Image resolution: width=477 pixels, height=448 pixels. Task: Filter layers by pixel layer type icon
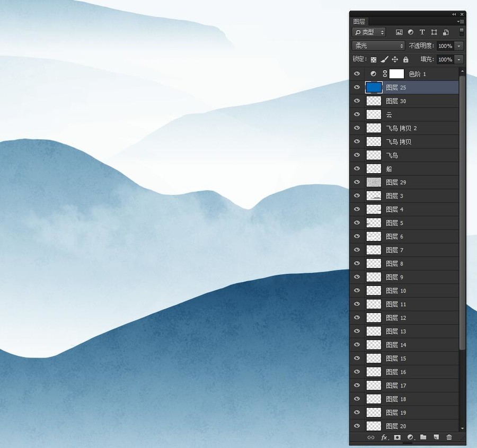point(399,32)
